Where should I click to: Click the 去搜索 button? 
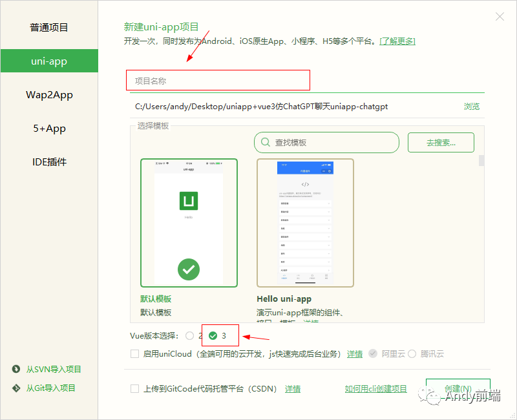coord(441,142)
